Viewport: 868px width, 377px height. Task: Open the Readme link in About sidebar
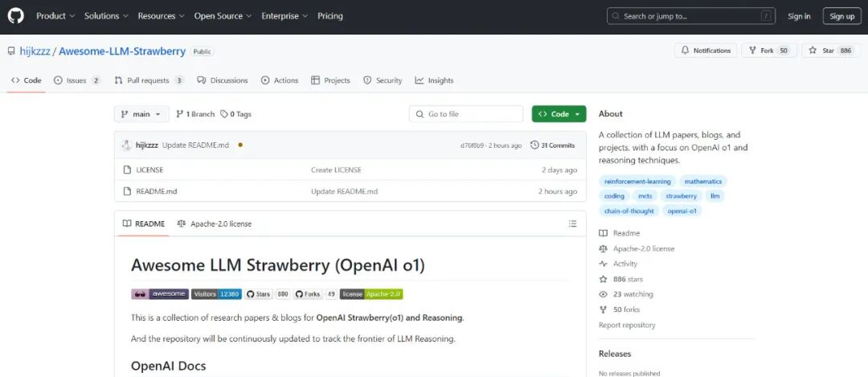(620, 233)
